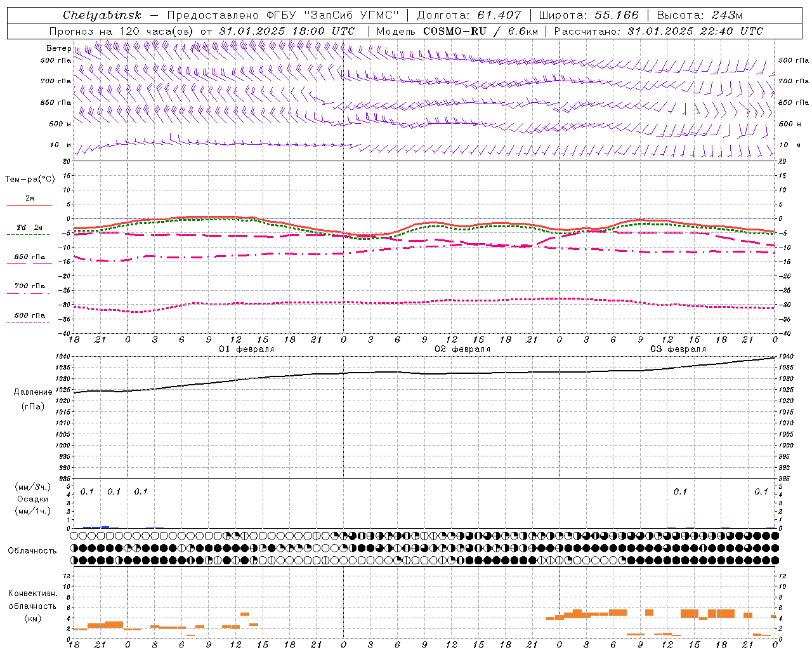812x650 pixels.
Task: Click 1040 on the left pressure axis
Action: point(63,357)
